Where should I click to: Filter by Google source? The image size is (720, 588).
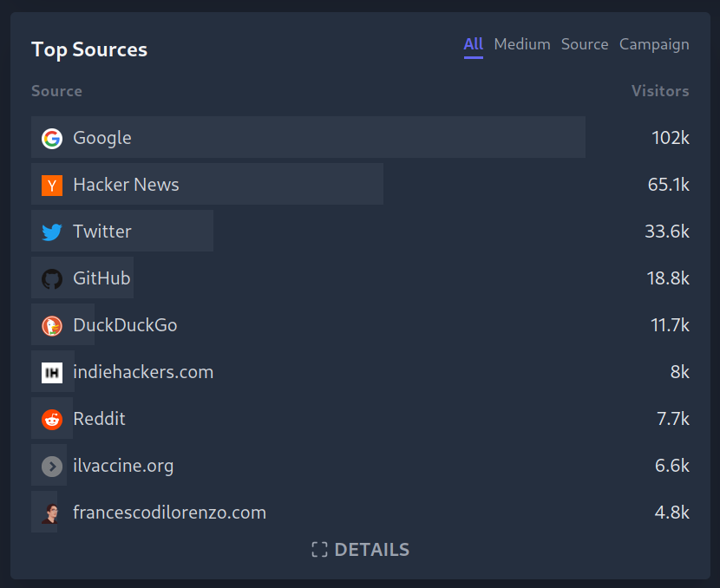102,138
